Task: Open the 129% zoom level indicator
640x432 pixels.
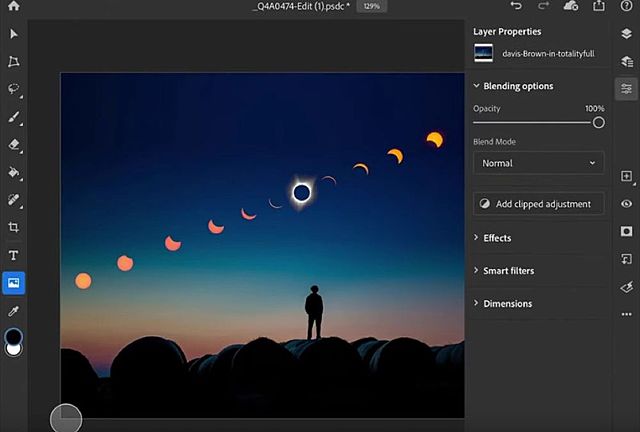Action: pos(371,6)
